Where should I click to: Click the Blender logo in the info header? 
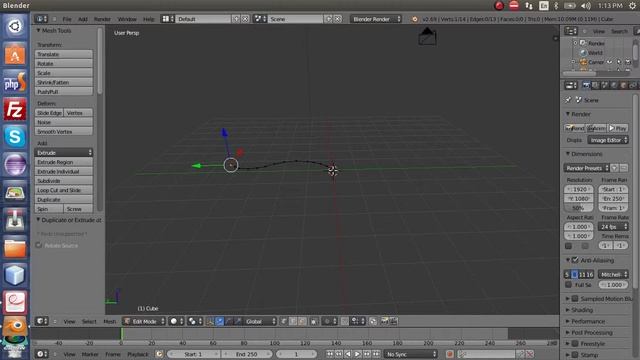tap(415, 19)
